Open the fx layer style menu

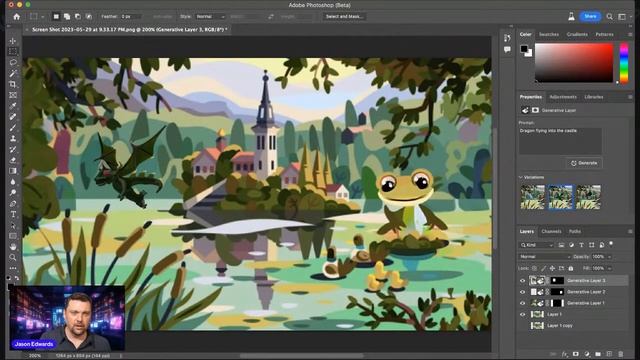pos(565,354)
